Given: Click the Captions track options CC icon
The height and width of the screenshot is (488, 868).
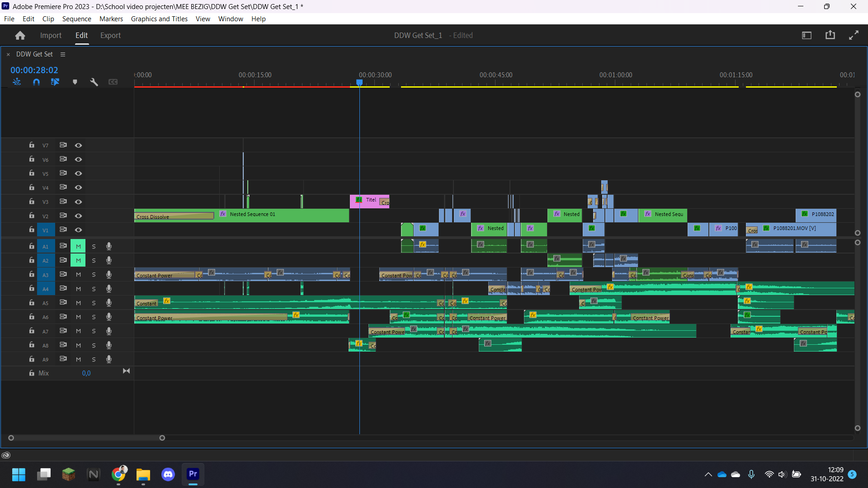Looking at the screenshot, I should pyautogui.click(x=113, y=82).
